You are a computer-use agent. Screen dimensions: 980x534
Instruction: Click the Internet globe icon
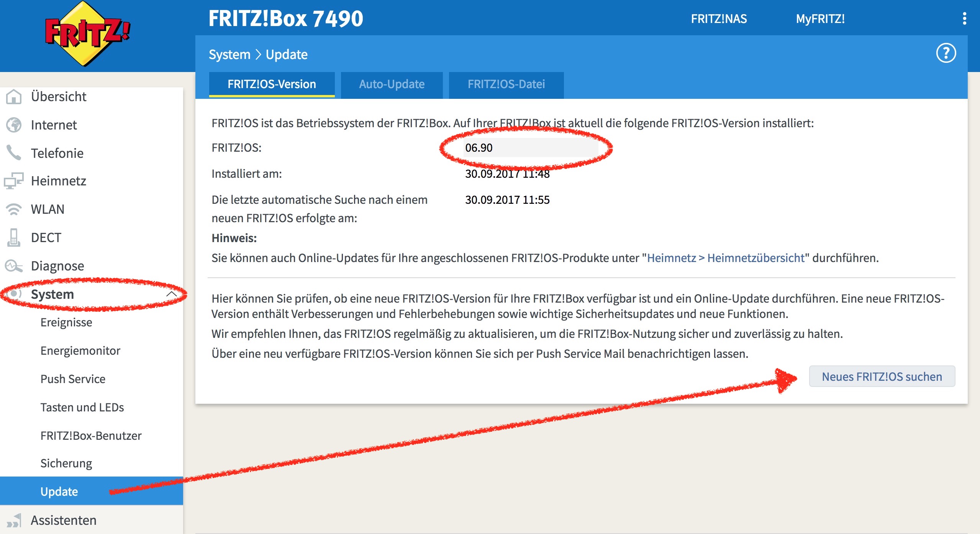14,125
